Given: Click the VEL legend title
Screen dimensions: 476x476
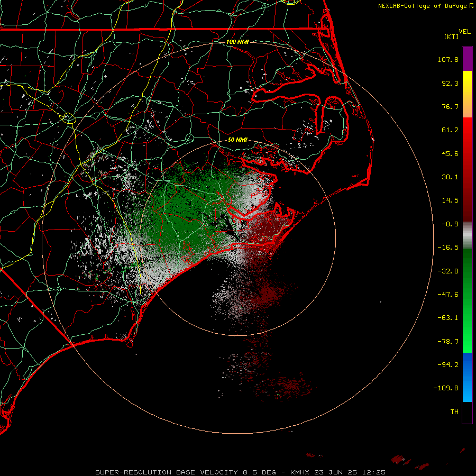Looking at the screenshot, I should 464,32.
